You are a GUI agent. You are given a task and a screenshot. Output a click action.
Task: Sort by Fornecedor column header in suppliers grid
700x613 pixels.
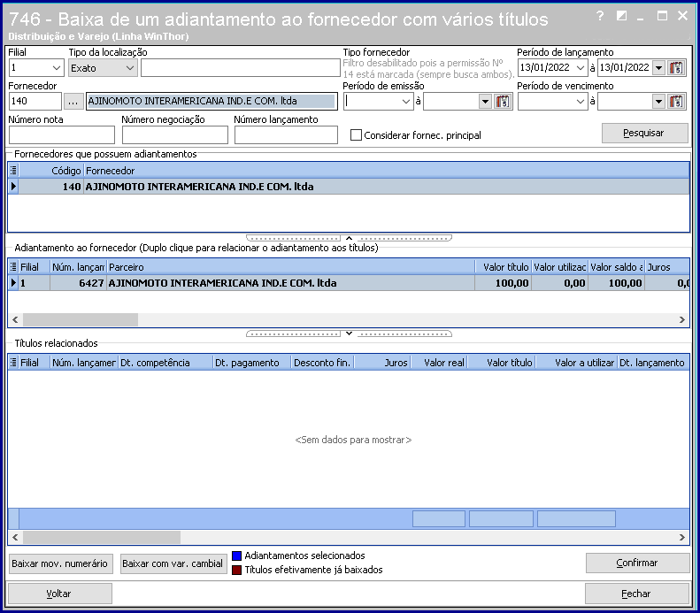pyautogui.click(x=387, y=171)
